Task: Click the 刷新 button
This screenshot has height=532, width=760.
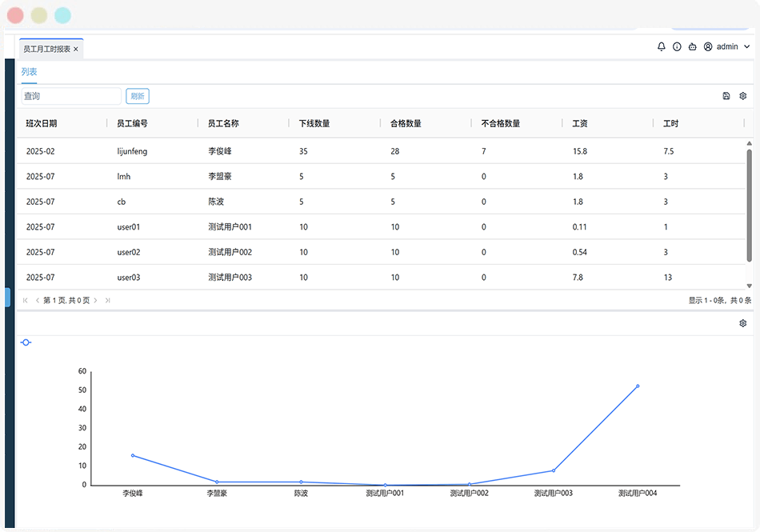Action: pos(138,96)
